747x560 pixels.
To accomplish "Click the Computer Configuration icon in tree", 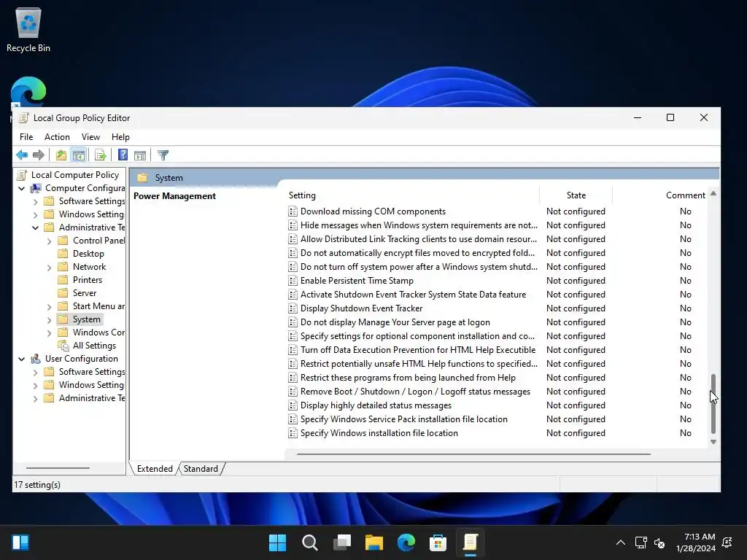I will click(x=36, y=188).
